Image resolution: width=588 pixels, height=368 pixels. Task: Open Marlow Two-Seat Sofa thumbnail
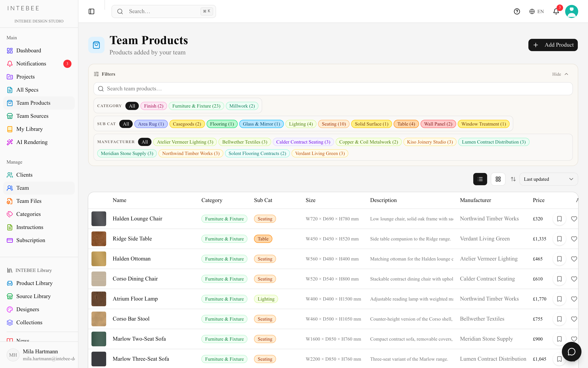[99, 339]
